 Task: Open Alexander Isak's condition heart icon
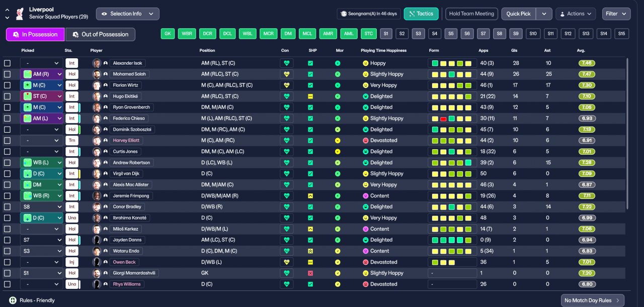287,63
